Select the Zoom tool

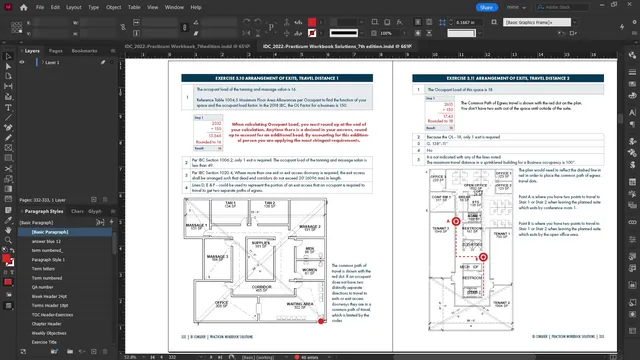[x=8, y=240]
